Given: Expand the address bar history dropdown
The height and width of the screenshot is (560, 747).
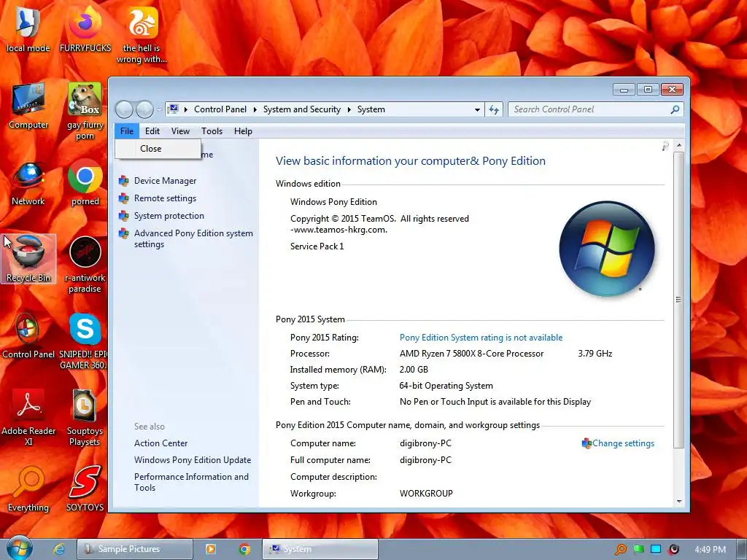Looking at the screenshot, I should tap(477, 109).
